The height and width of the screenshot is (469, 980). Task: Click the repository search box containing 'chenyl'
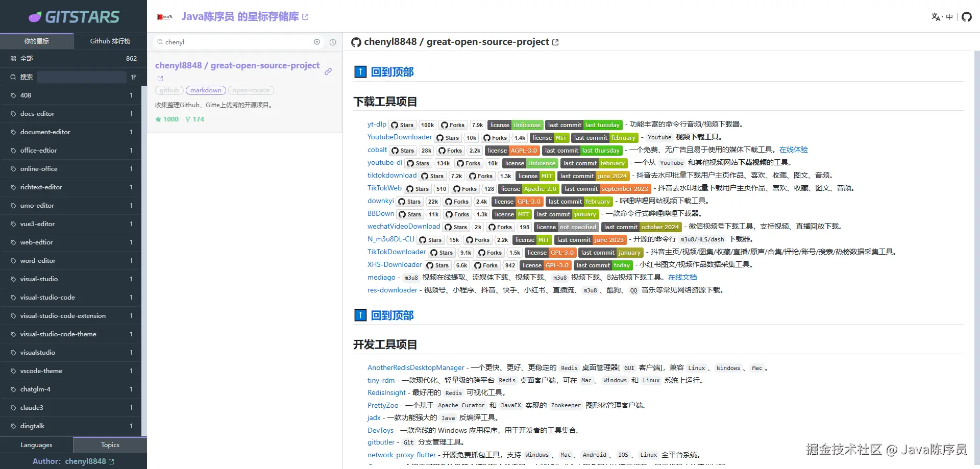point(238,42)
